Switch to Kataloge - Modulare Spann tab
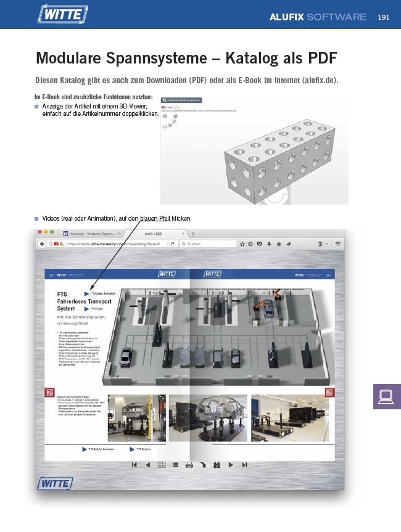 tap(92, 234)
